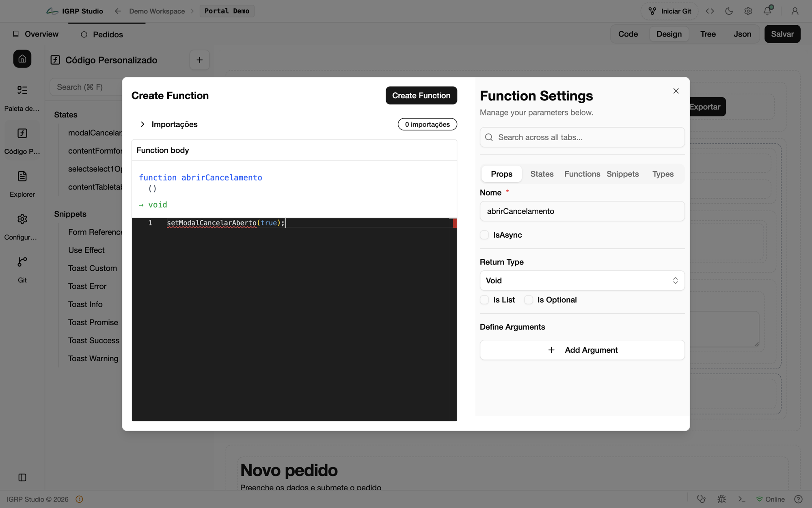Open the user profile icon
This screenshot has width=812, height=508.
tap(795, 11)
